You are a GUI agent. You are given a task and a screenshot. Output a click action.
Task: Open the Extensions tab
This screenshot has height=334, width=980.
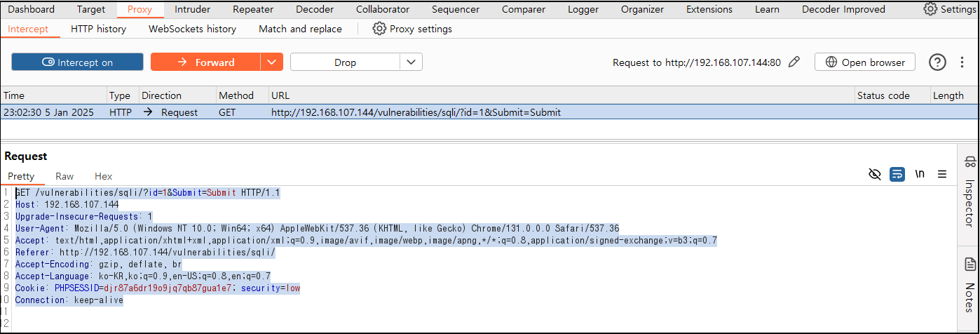[709, 9]
